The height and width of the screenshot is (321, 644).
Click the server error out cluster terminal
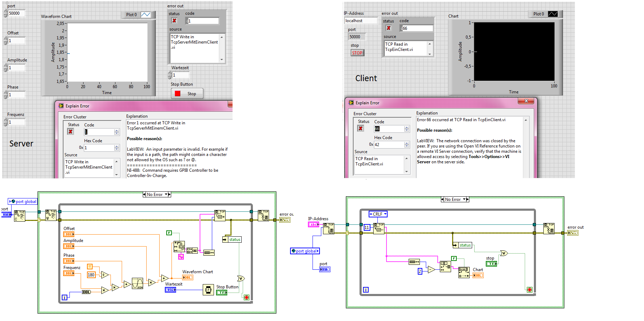[285, 220]
